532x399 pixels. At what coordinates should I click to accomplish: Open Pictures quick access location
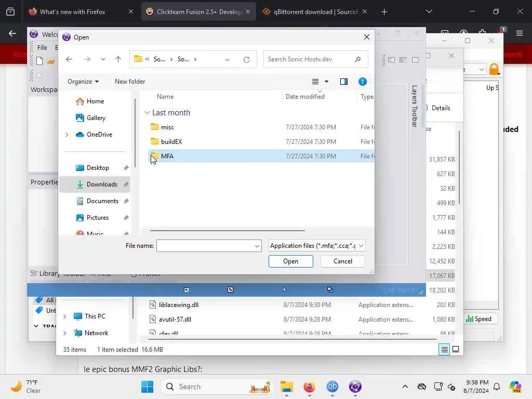[x=92, y=218]
